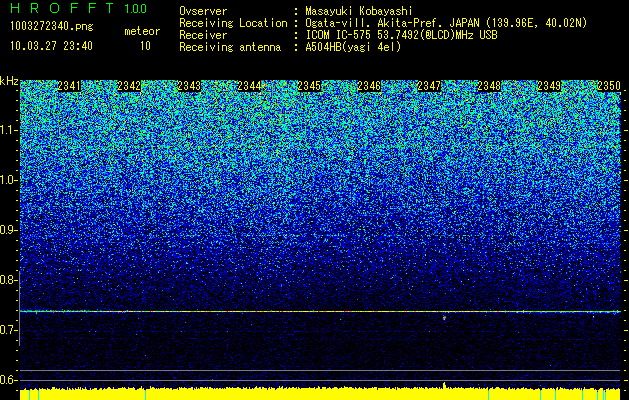This screenshot has height=400, width=629.
Task: Click the 1.1 frequency axis label
Action: [8, 130]
